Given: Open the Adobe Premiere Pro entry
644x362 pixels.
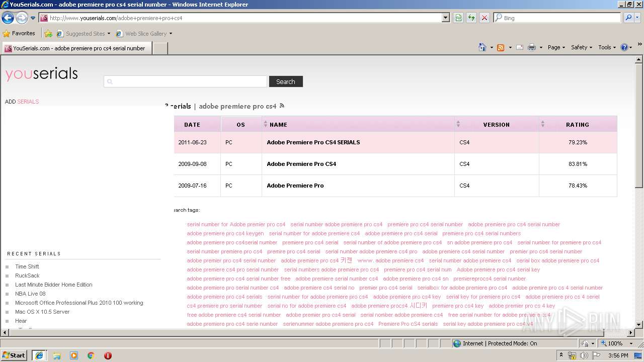Looking at the screenshot, I should 295,186.
